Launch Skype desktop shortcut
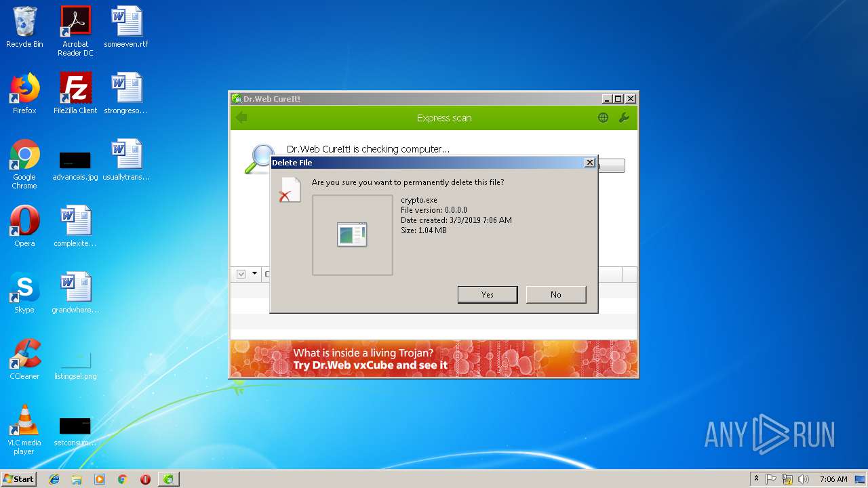 coord(24,293)
